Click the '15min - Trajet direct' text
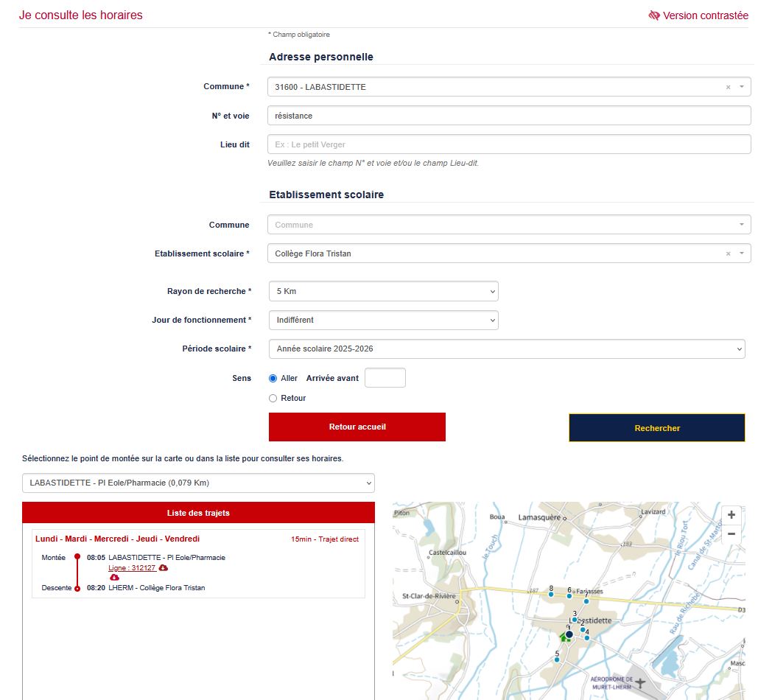Screen dimensions: 772x700 [324, 539]
